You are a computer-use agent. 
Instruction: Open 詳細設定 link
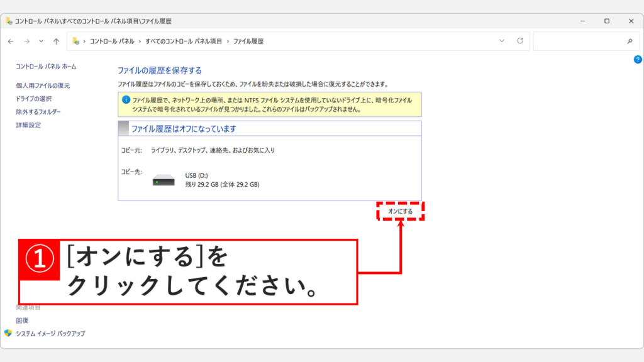tap(28, 125)
